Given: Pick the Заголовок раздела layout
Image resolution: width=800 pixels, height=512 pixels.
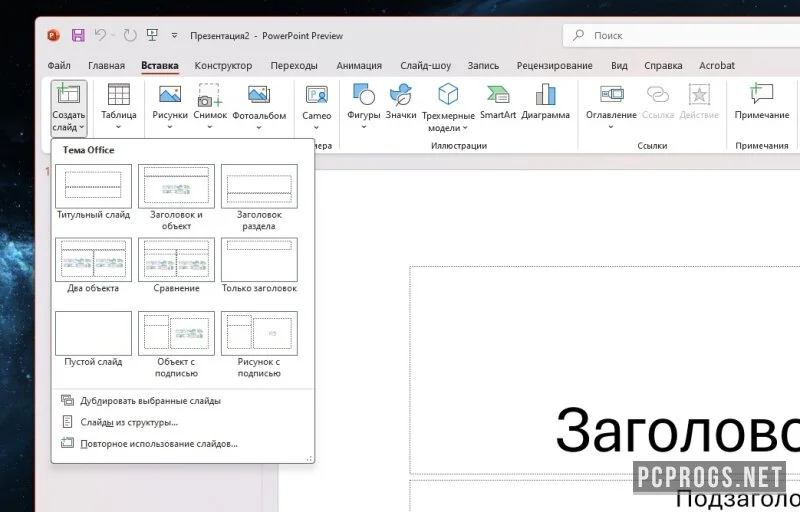Looking at the screenshot, I should (259, 186).
